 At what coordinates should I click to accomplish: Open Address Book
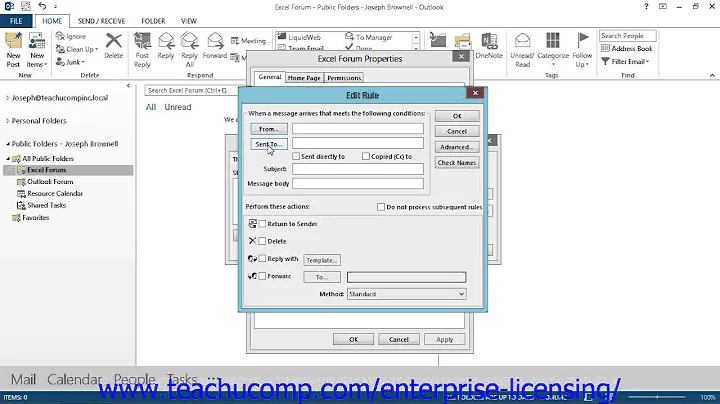pos(626,49)
